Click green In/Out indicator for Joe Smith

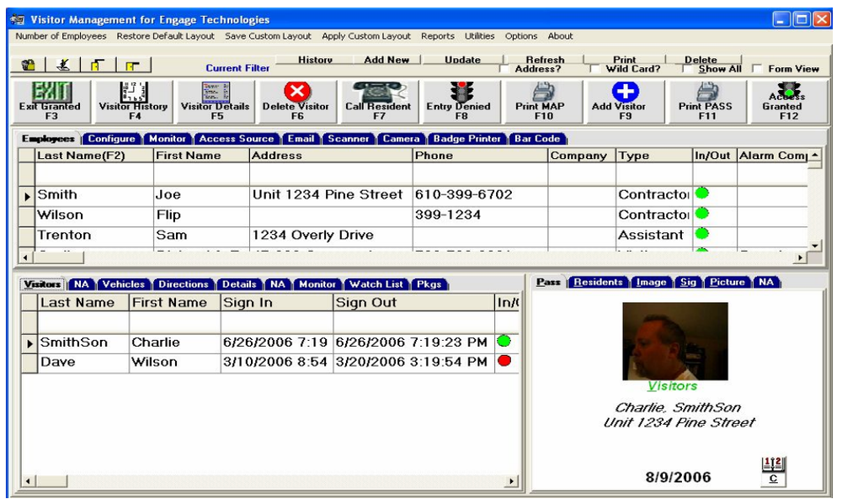pos(702,194)
